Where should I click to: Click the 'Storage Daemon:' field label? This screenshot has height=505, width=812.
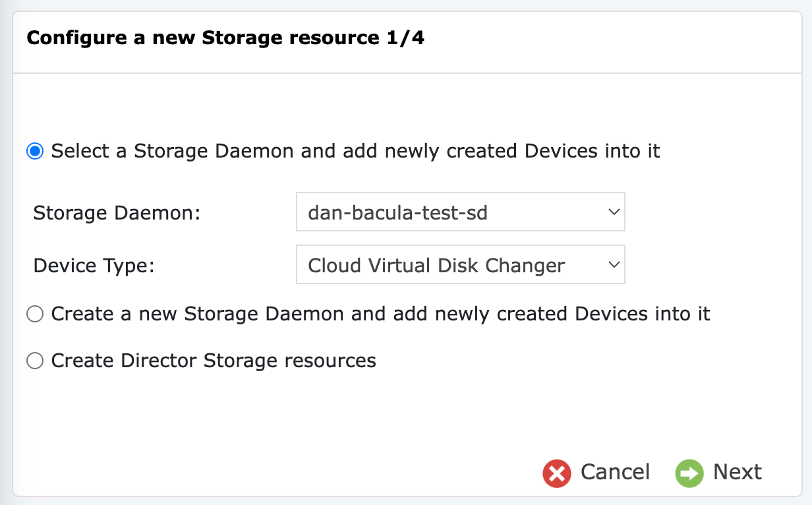117,213
